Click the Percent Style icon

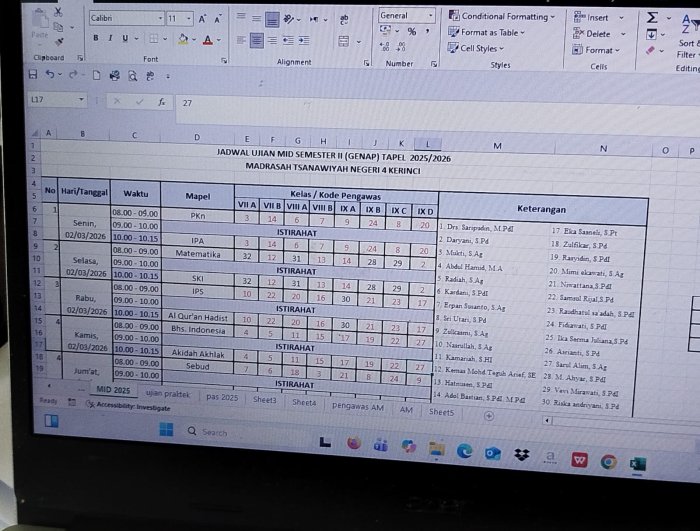coord(411,32)
